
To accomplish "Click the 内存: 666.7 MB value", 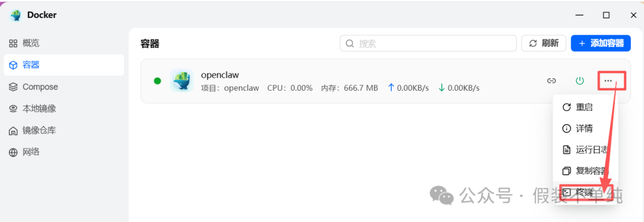I will point(349,88).
